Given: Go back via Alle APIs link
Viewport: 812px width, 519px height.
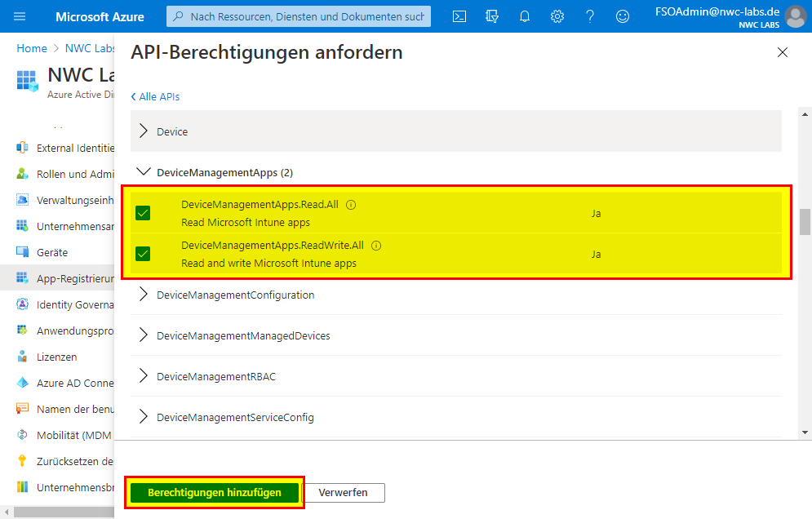Looking at the screenshot, I should tap(155, 96).
